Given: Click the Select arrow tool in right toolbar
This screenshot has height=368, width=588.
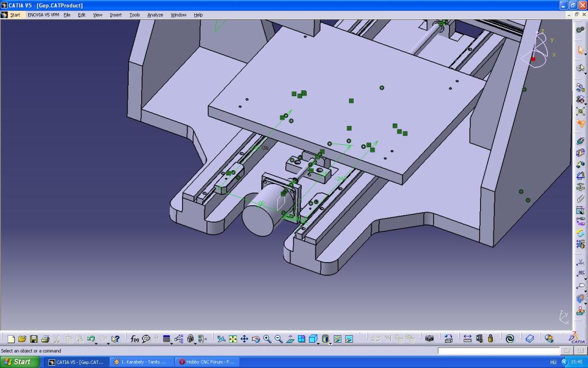Looking at the screenshot, I should [x=581, y=50].
